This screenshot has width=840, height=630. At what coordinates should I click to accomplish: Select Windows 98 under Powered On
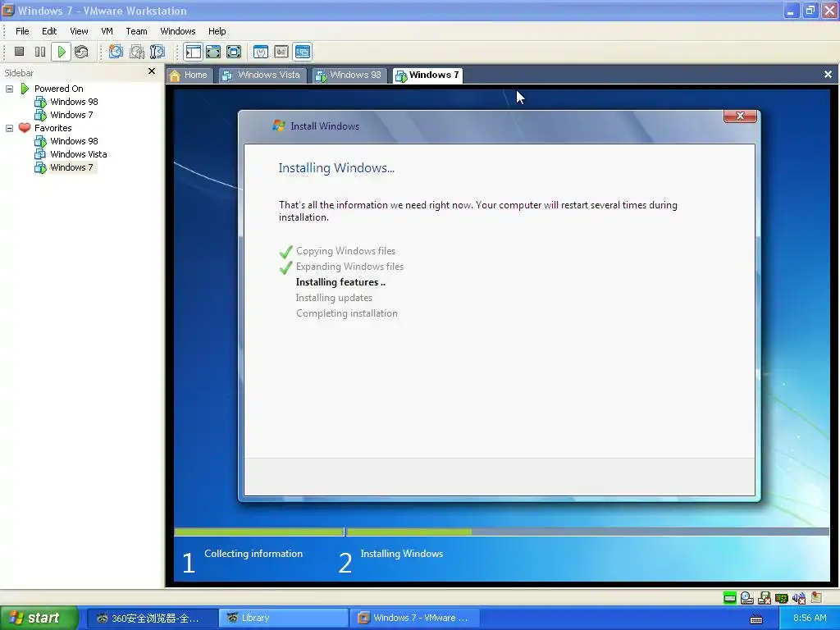tap(74, 102)
